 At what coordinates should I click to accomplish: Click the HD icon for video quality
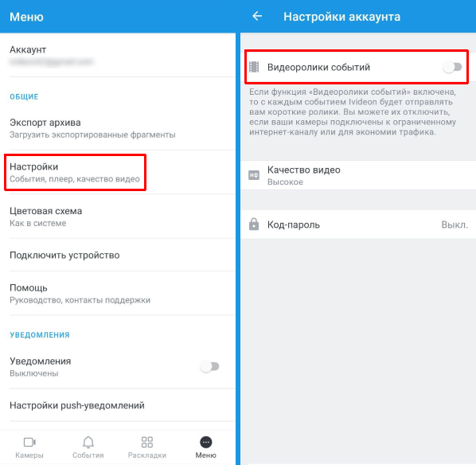[x=254, y=175]
